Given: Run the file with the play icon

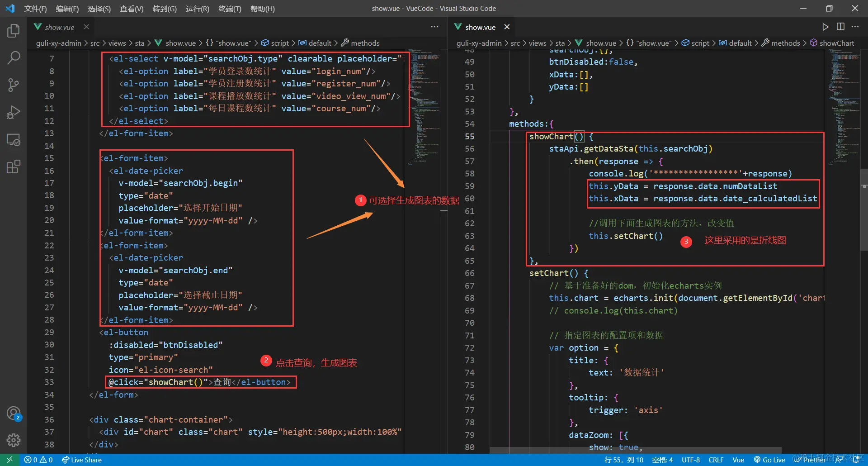Looking at the screenshot, I should point(826,27).
